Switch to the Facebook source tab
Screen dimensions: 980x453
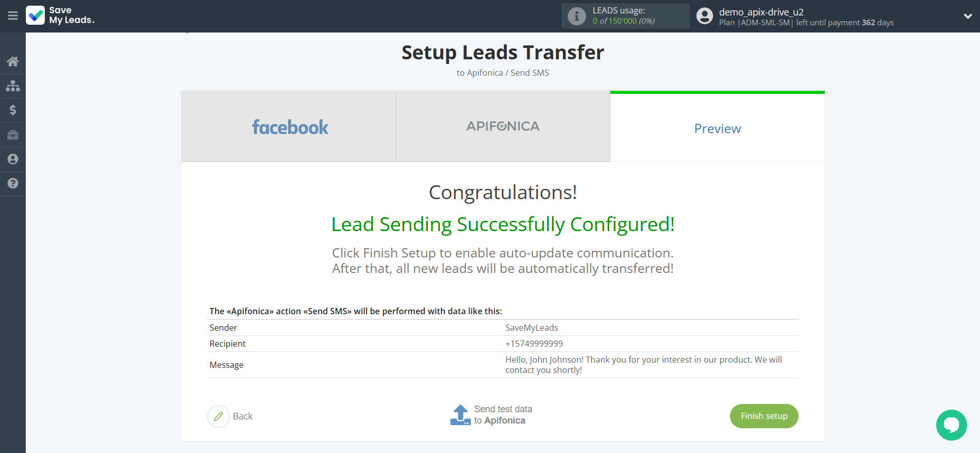coord(289,127)
